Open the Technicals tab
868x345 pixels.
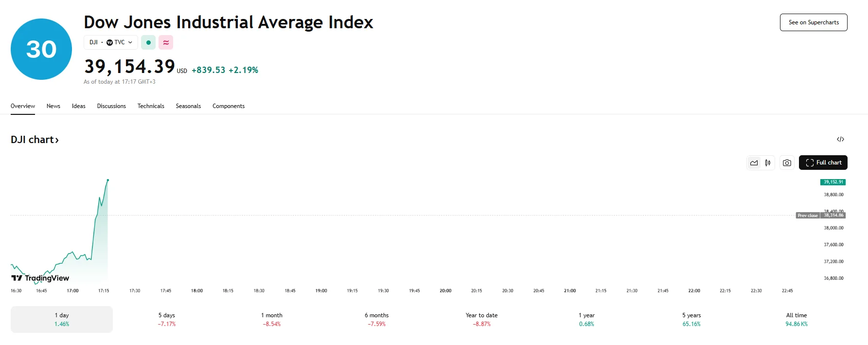tap(151, 106)
